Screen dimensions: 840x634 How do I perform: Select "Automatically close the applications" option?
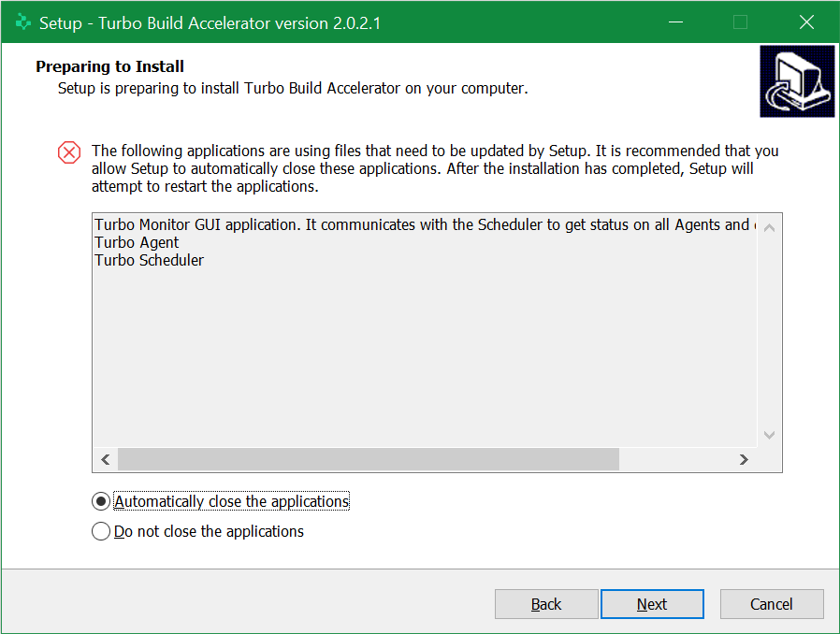[x=101, y=501]
